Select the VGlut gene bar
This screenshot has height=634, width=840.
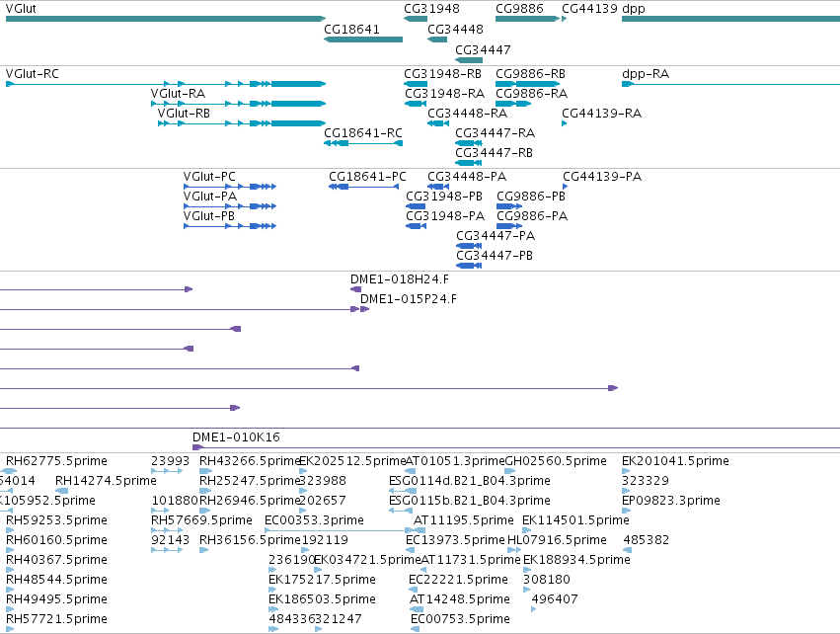166,19
